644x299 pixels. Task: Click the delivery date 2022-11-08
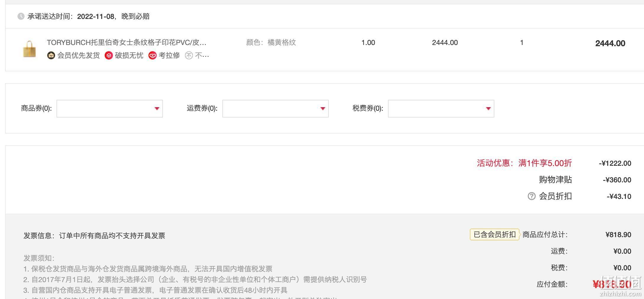click(96, 16)
